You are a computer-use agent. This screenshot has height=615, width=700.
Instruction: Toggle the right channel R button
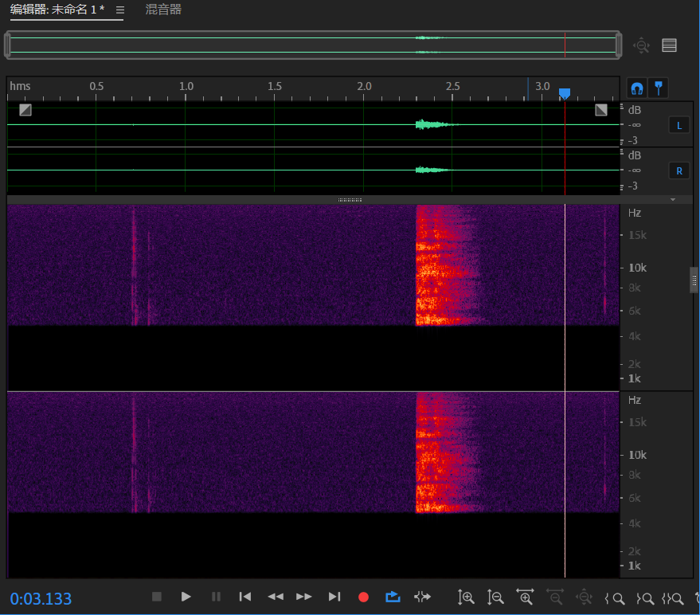click(679, 170)
